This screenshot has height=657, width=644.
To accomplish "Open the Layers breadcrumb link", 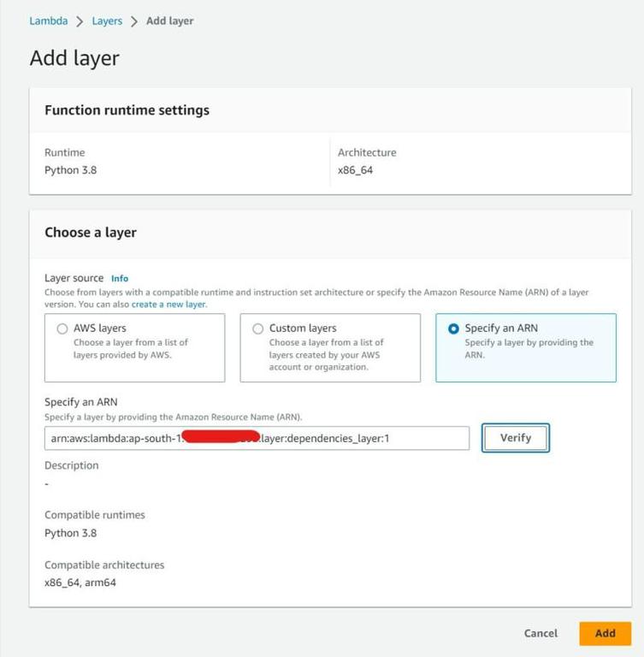I will coord(107,21).
